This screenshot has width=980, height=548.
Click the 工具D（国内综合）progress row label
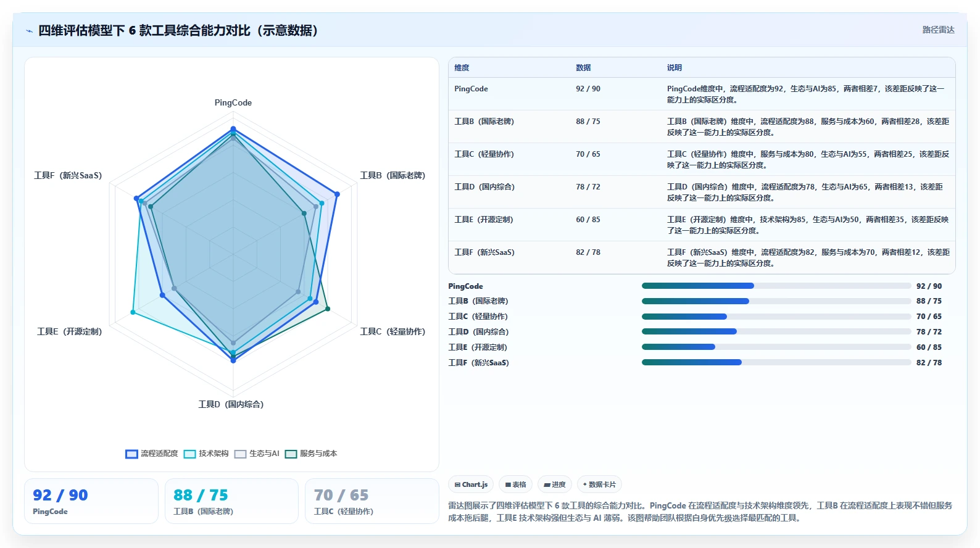click(x=478, y=332)
